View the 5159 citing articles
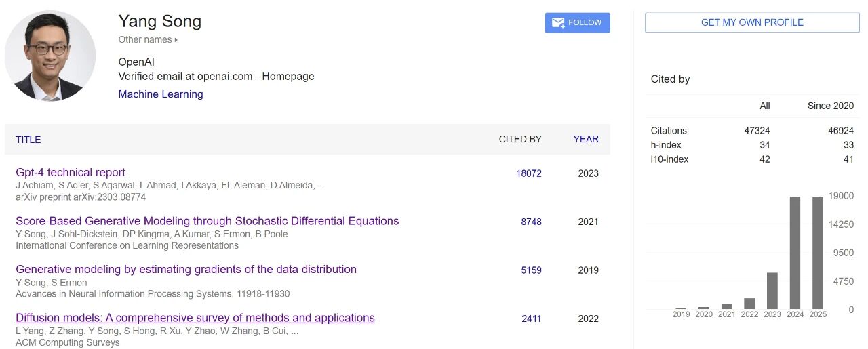This screenshot has width=868, height=349. (531, 270)
